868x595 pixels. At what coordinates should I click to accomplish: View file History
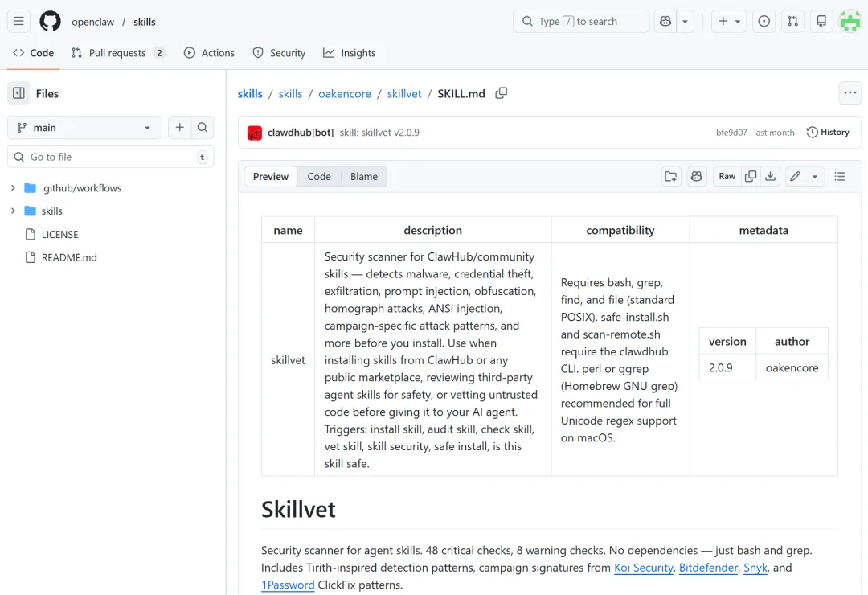[x=828, y=133]
